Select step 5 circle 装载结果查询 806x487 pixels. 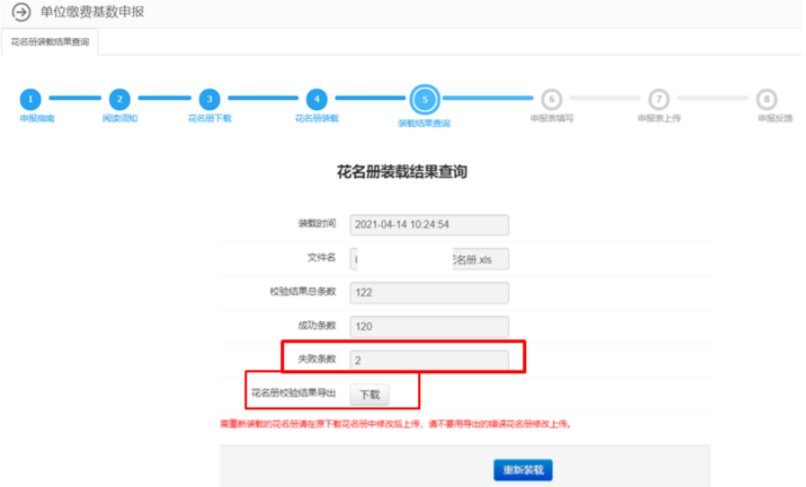(x=425, y=100)
